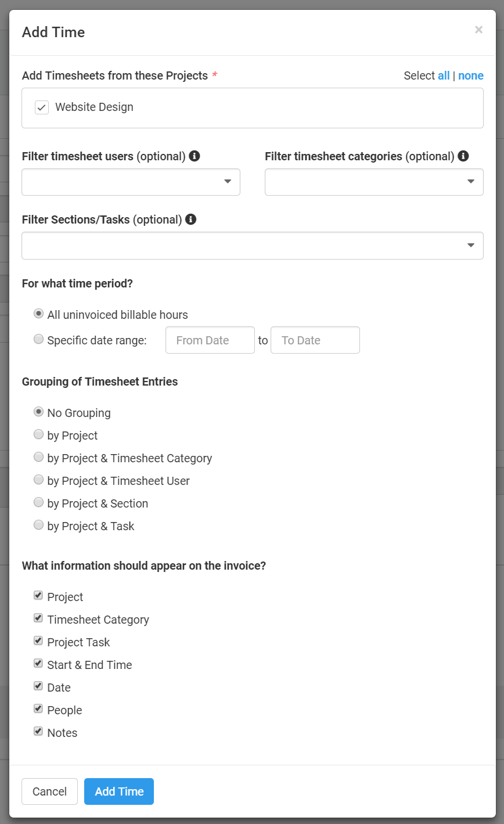The width and height of the screenshot is (504, 824).
Task: Click the To Date input field
Action: pos(315,340)
